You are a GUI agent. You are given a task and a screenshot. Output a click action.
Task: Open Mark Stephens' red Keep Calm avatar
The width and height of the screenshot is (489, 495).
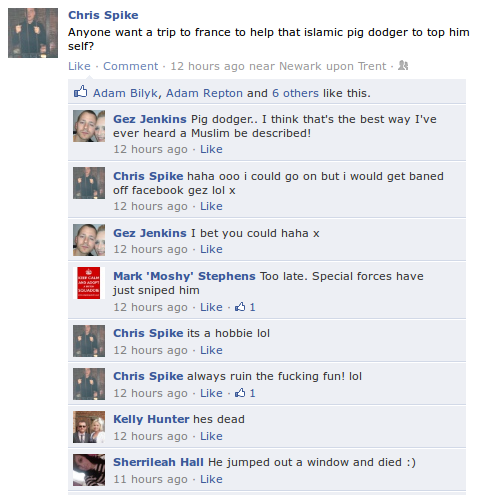coord(89,283)
